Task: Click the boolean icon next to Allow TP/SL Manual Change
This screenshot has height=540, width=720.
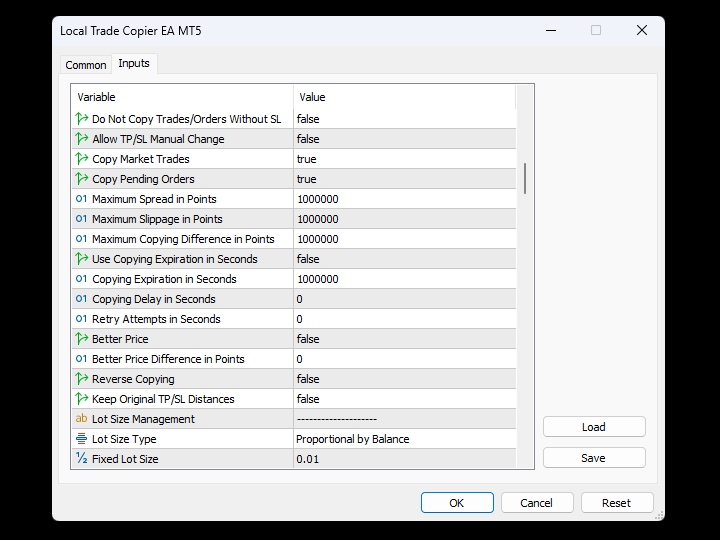Action: tap(82, 139)
